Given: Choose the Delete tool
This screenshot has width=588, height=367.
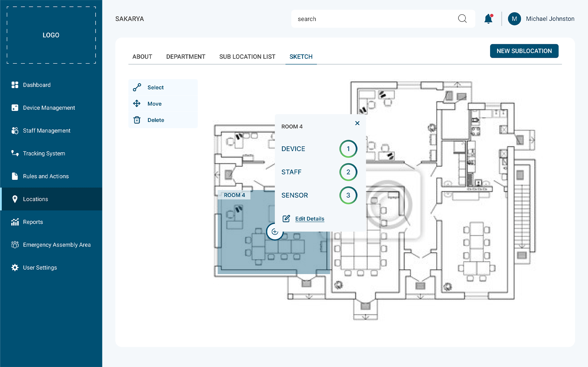Looking at the screenshot, I should tap(155, 120).
